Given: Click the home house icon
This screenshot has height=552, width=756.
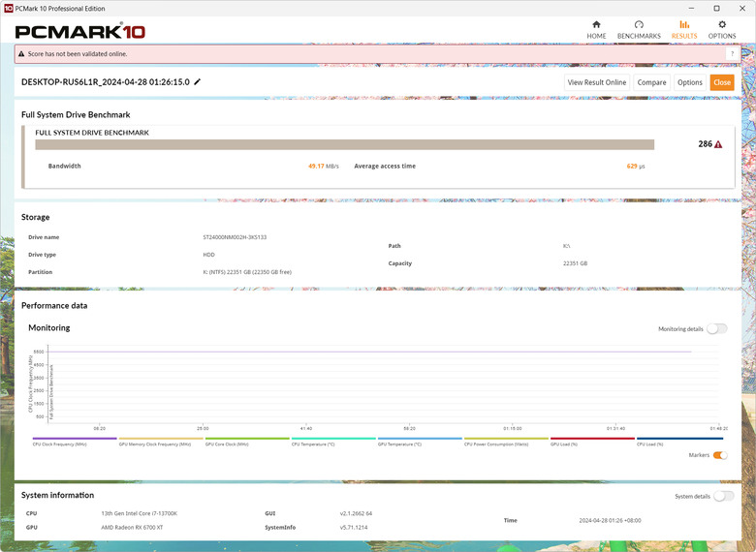Looking at the screenshot, I should [x=596, y=24].
